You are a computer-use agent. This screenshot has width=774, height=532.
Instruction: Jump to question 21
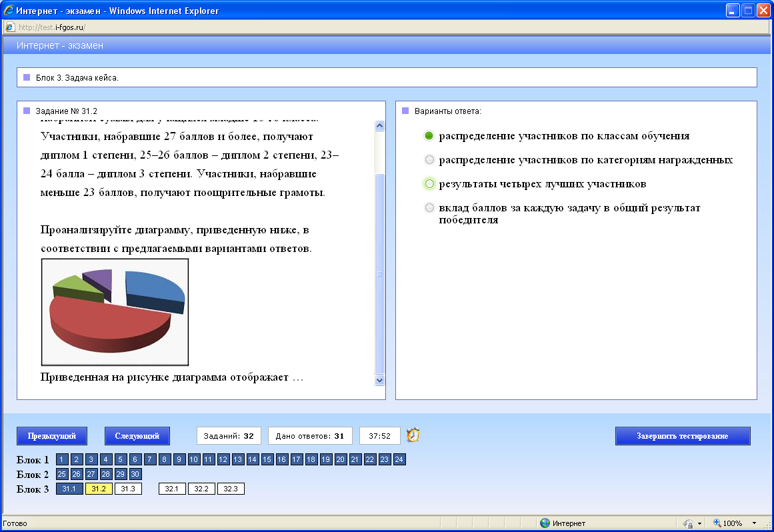click(355, 459)
